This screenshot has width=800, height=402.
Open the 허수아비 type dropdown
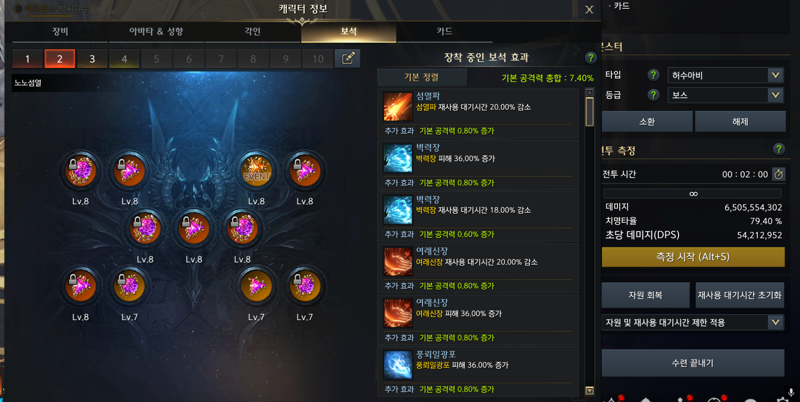726,75
